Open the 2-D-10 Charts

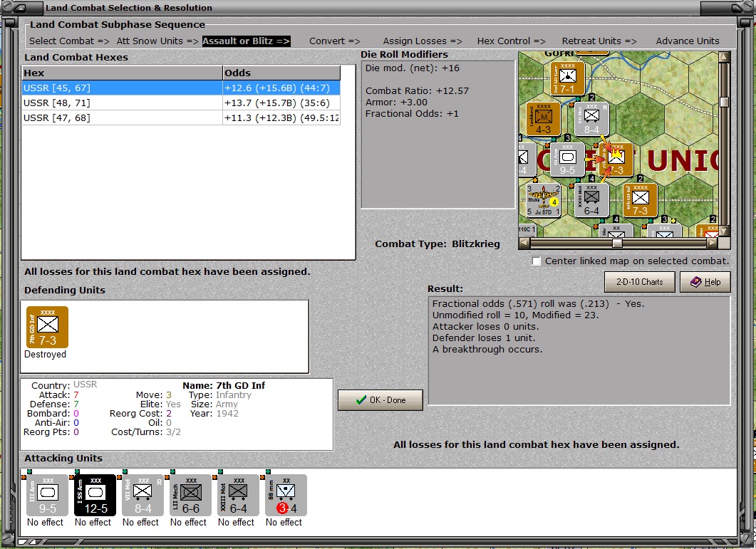click(639, 282)
